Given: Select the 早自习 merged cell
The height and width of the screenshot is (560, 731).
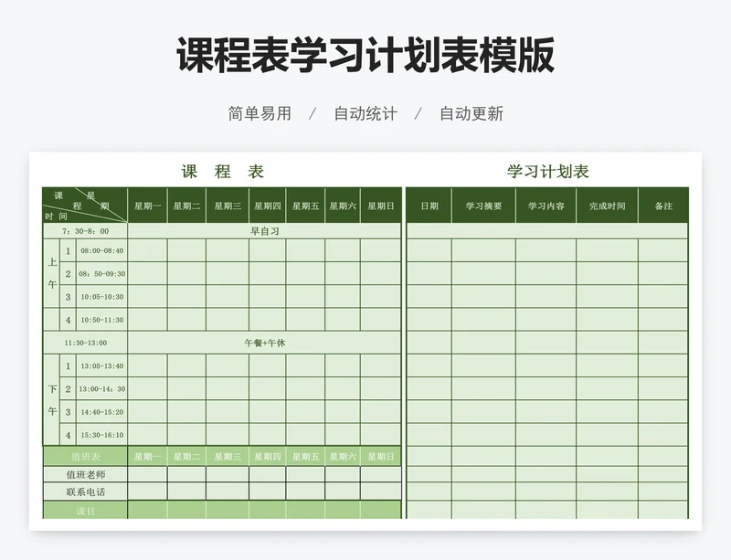Looking at the screenshot, I should pyautogui.click(x=264, y=231).
